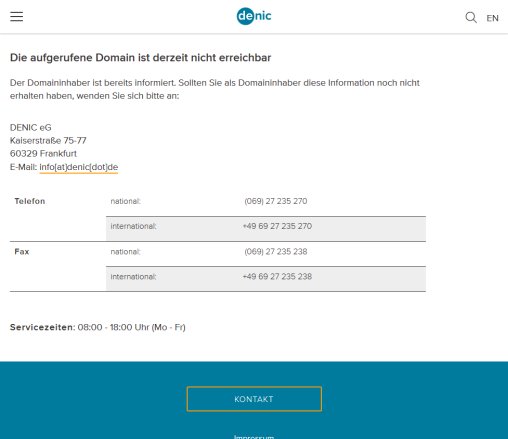Click the info[at]denic[dot]de email link
Viewport: 508px width, 439px height.
pos(79,167)
